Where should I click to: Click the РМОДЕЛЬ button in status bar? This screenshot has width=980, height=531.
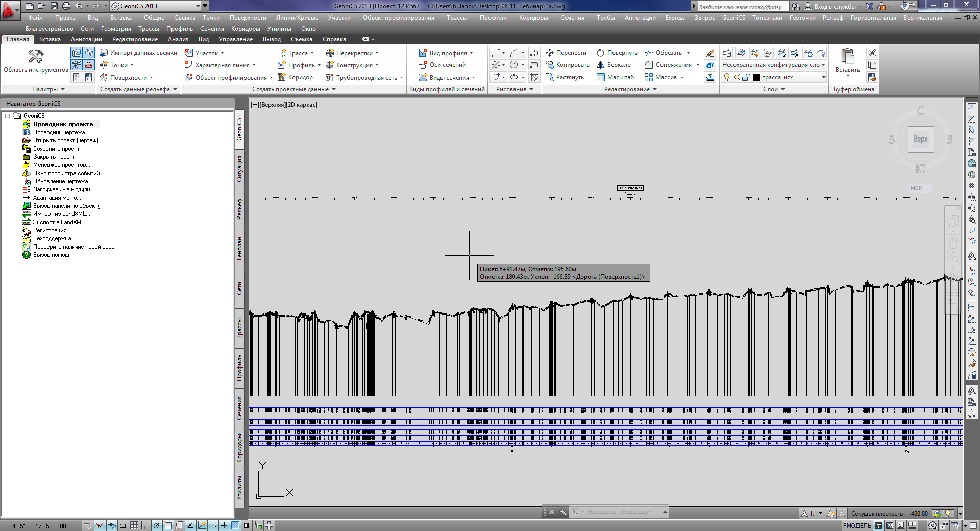point(857,525)
